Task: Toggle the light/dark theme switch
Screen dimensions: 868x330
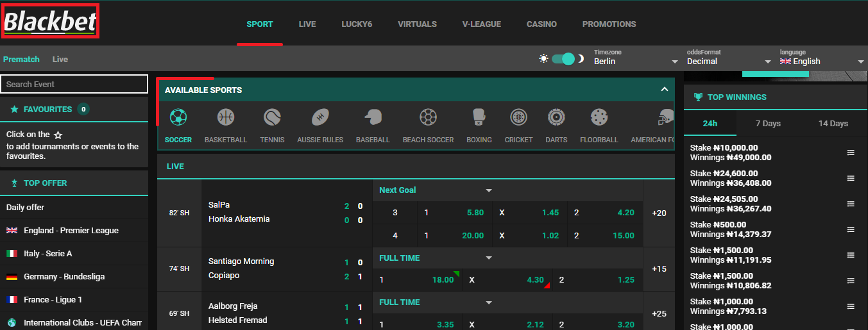Action: tap(563, 59)
